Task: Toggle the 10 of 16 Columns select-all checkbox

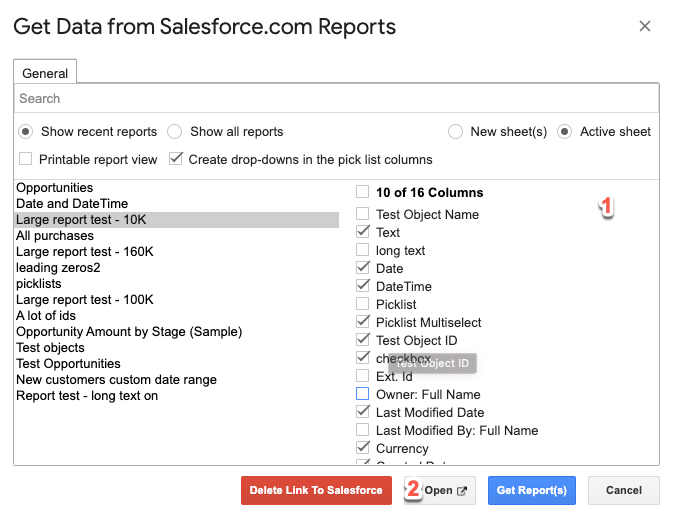Action: (362, 192)
